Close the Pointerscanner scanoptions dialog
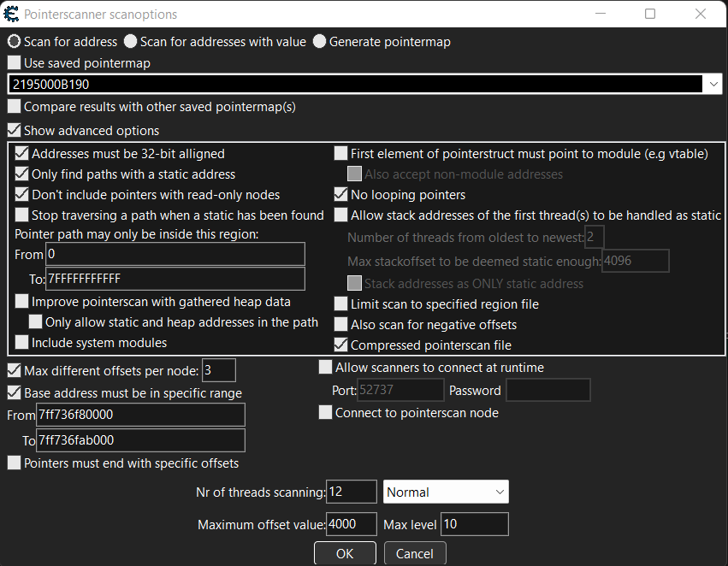The image size is (728, 566). (x=700, y=14)
